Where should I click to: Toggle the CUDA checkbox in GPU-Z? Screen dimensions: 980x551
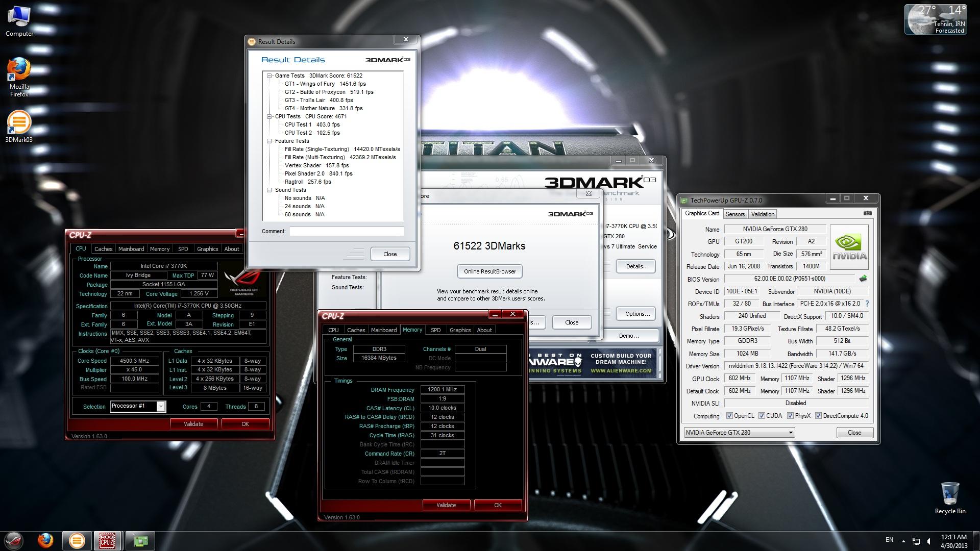(762, 416)
